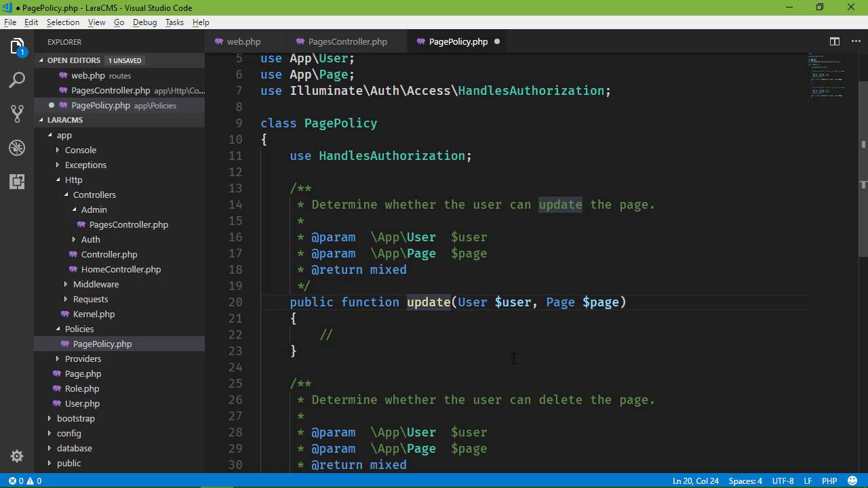This screenshot has width=868, height=488.
Task: Click the errors and warnings status indicator
Action: tap(25, 481)
